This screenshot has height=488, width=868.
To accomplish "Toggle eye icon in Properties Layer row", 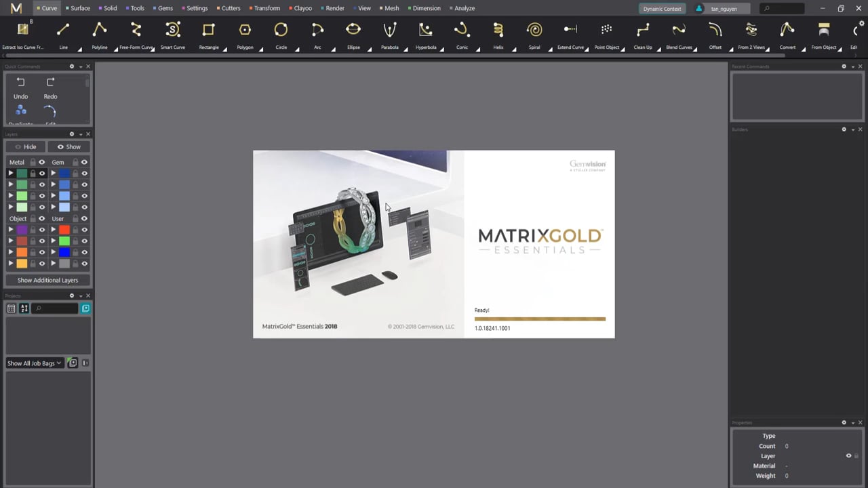I will 848,455.
